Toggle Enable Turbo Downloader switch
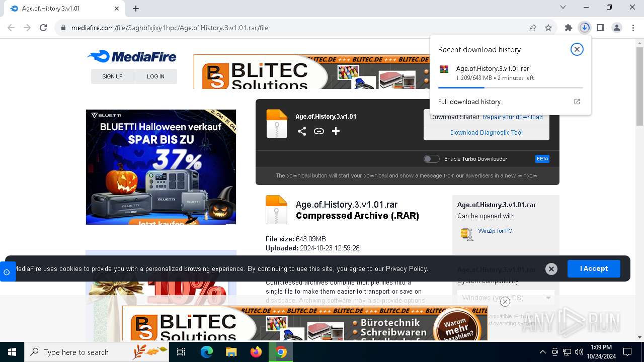 (x=431, y=159)
